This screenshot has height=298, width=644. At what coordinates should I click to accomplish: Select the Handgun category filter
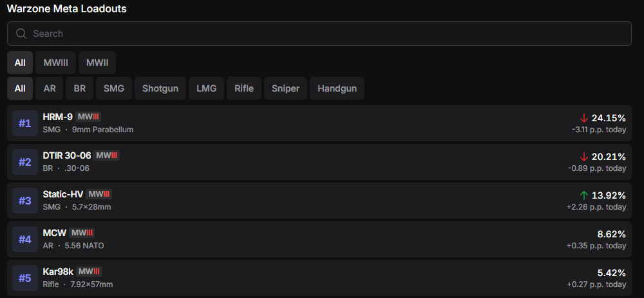(337, 88)
